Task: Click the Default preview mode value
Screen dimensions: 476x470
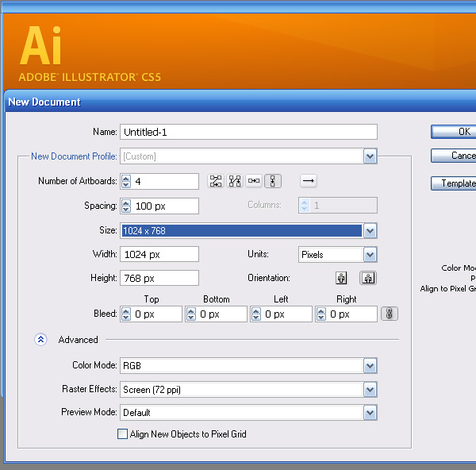Action: (136, 413)
